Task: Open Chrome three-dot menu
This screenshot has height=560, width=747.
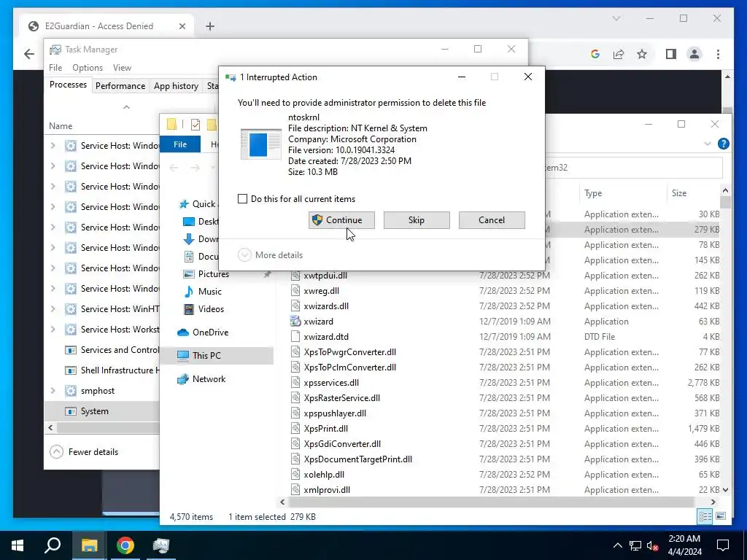Action: coord(718,54)
